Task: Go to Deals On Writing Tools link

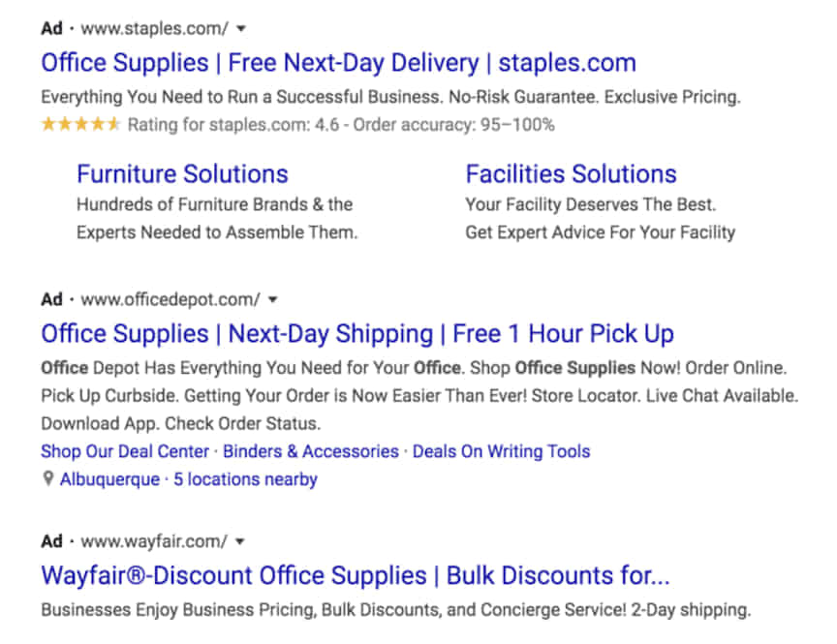Action: click(501, 451)
